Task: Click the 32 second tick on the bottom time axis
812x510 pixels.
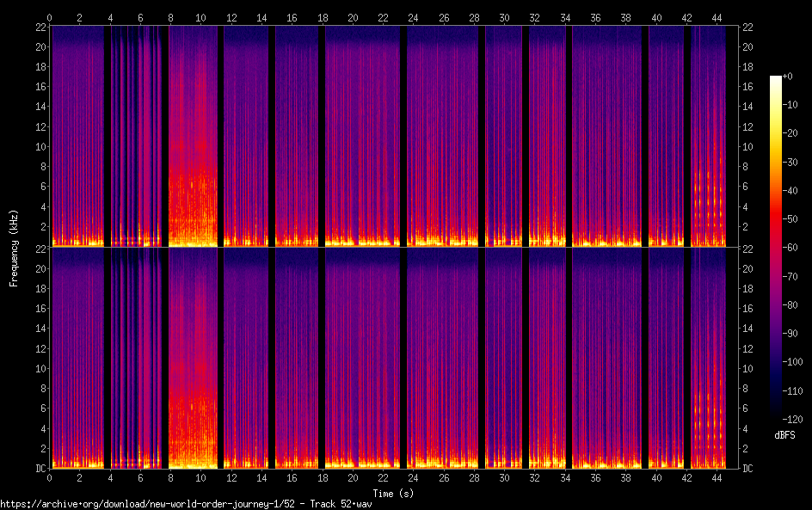Action: click(534, 476)
